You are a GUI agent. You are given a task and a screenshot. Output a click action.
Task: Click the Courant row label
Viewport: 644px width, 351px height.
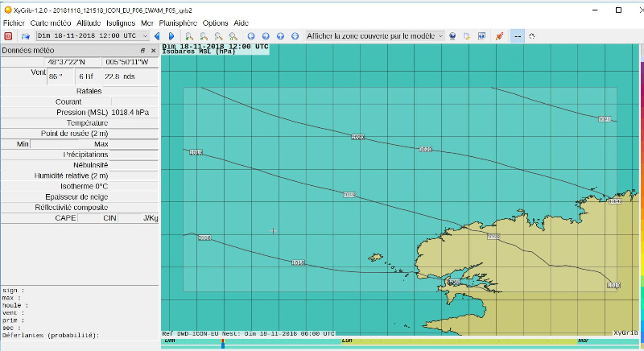pos(68,101)
